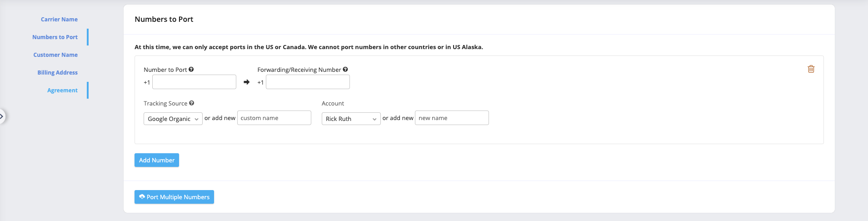Navigate to the Agreement section
Image resolution: width=868 pixels, height=221 pixels.
point(62,90)
